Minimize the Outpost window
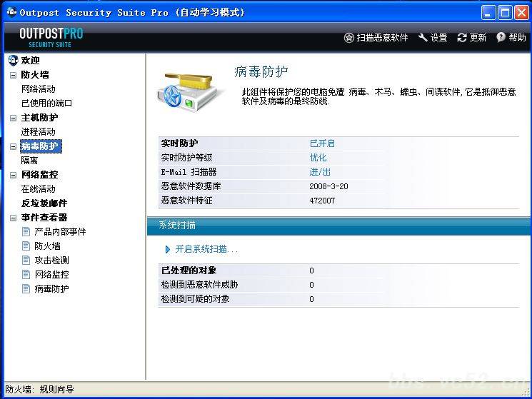The image size is (532, 399). [488, 13]
